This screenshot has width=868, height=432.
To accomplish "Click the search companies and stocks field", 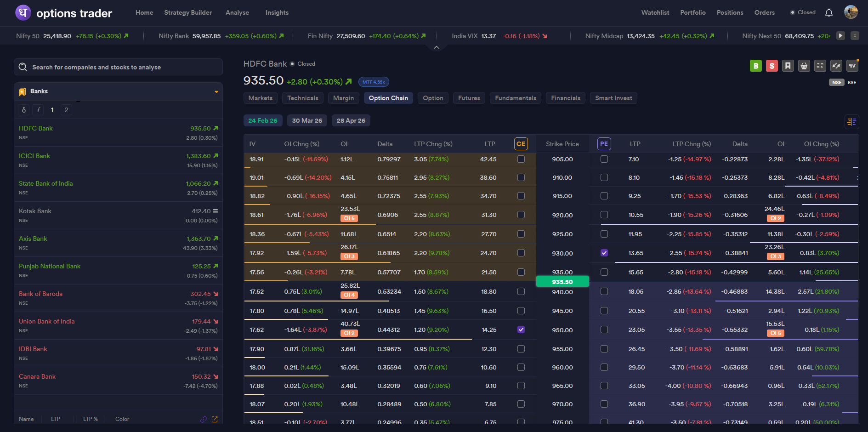I will pos(118,67).
